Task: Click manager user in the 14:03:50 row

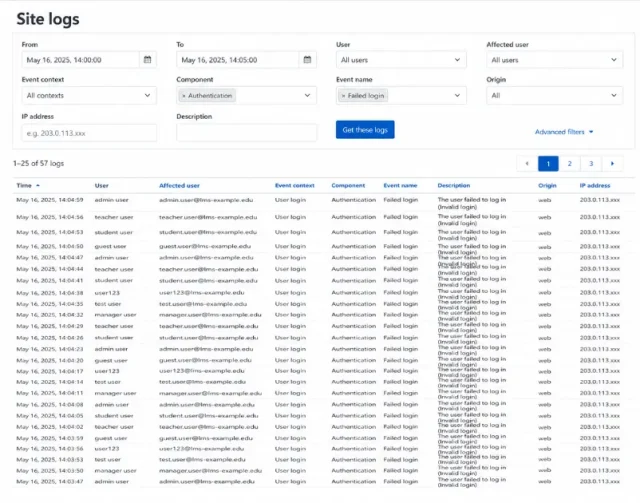Action: point(115,471)
